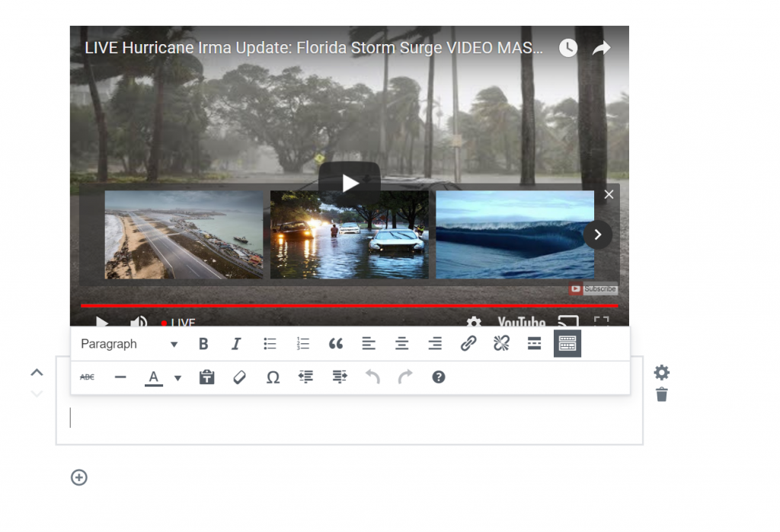
Task: Open keyboard shortcuts help
Action: 438,377
